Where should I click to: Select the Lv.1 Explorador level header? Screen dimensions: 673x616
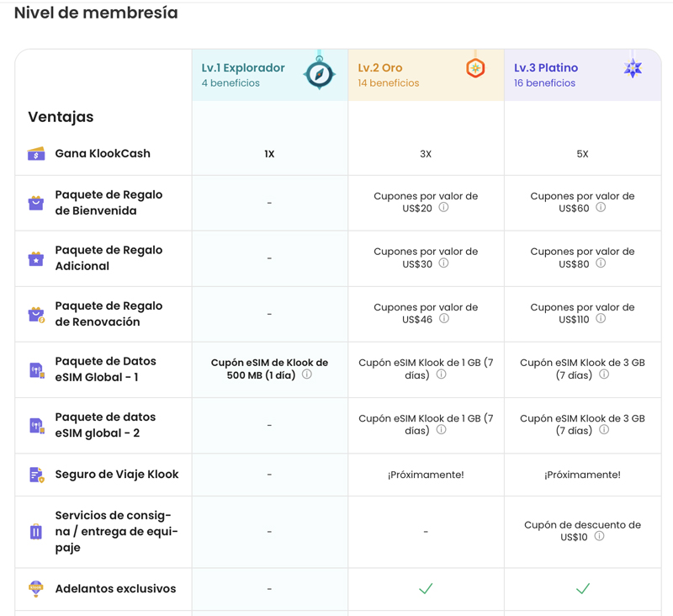[x=270, y=75]
